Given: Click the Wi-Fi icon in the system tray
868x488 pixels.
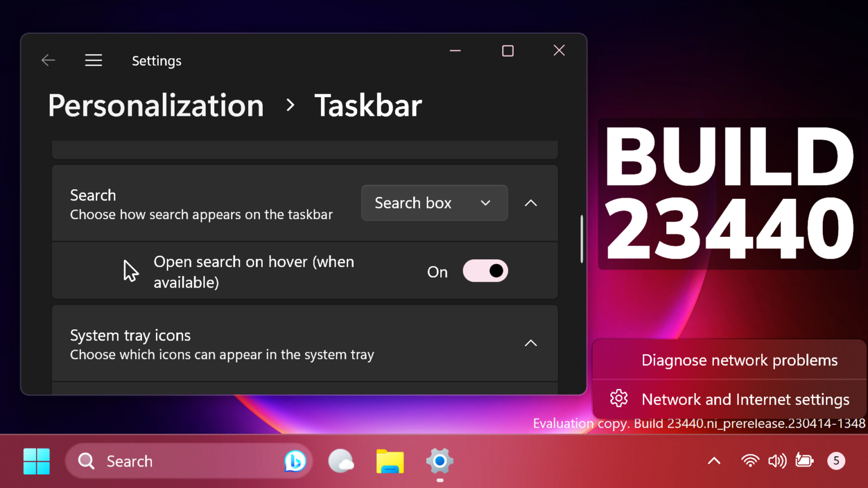Looking at the screenshot, I should (750, 461).
